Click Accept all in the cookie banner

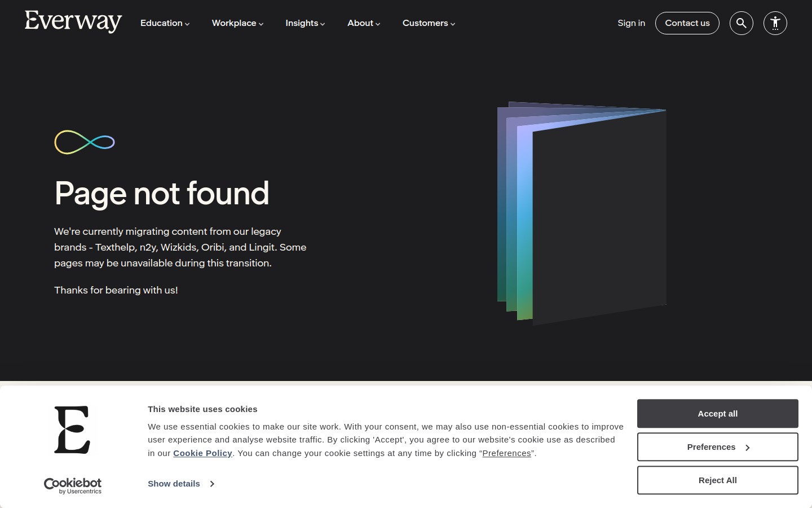pos(717,413)
